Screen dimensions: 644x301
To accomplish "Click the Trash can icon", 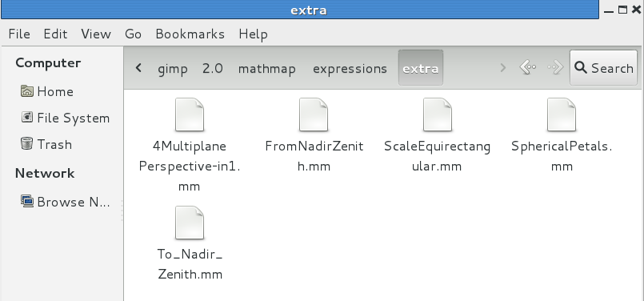I will (x=26, y=144).
